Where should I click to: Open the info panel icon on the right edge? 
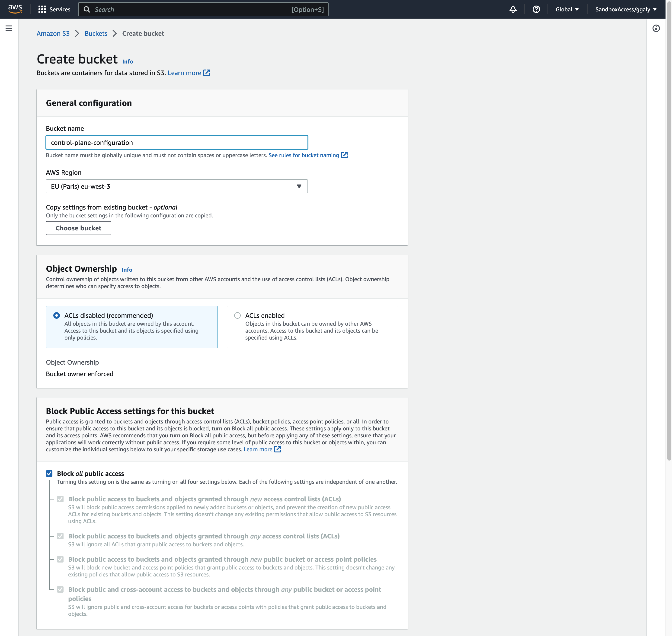pyautogui.click(x=656, y=29)
